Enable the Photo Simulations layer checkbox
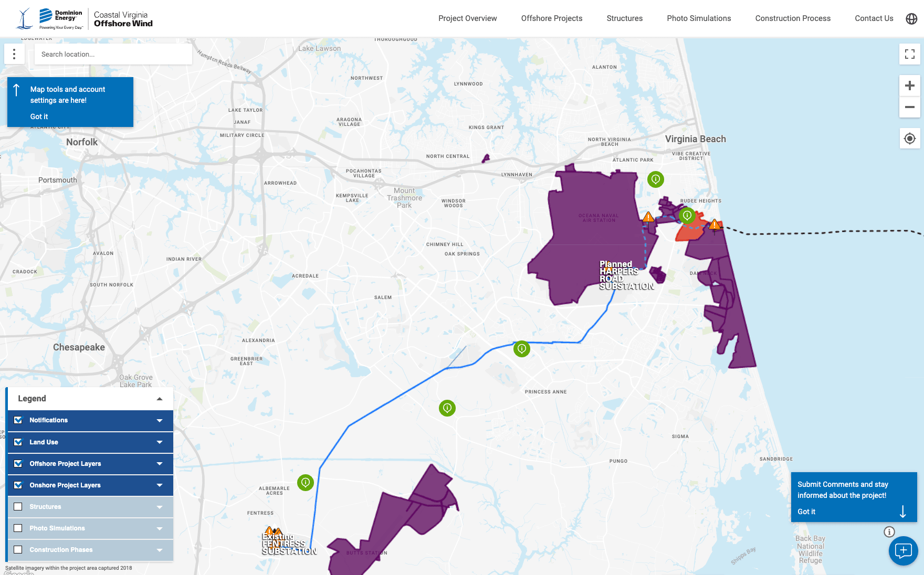Image resolution: width=924 pixels, height=575 pixels. click(x=18, y=528)
